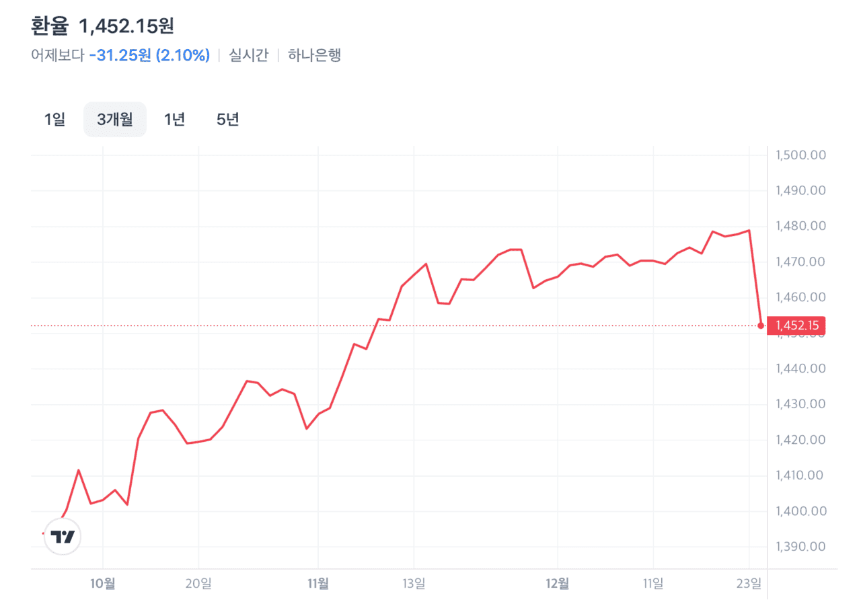Select the red price marker dot

(x=759, y=325)
